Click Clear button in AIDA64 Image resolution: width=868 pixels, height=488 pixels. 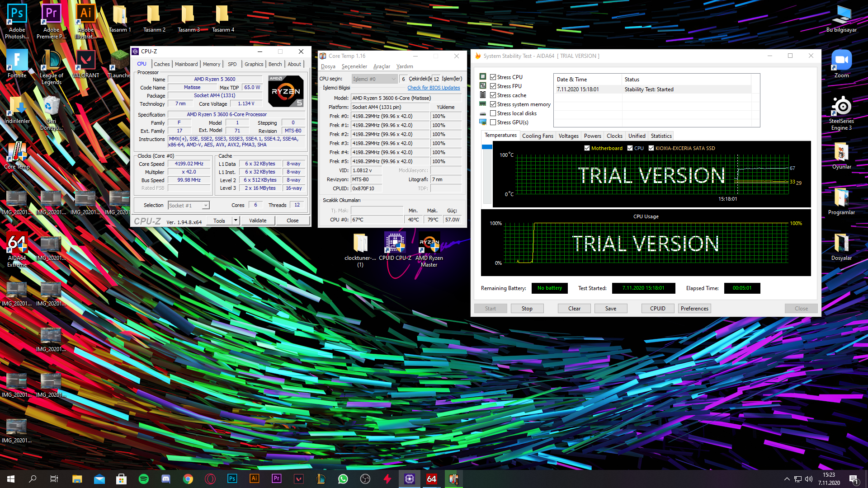tap(574, 309)
